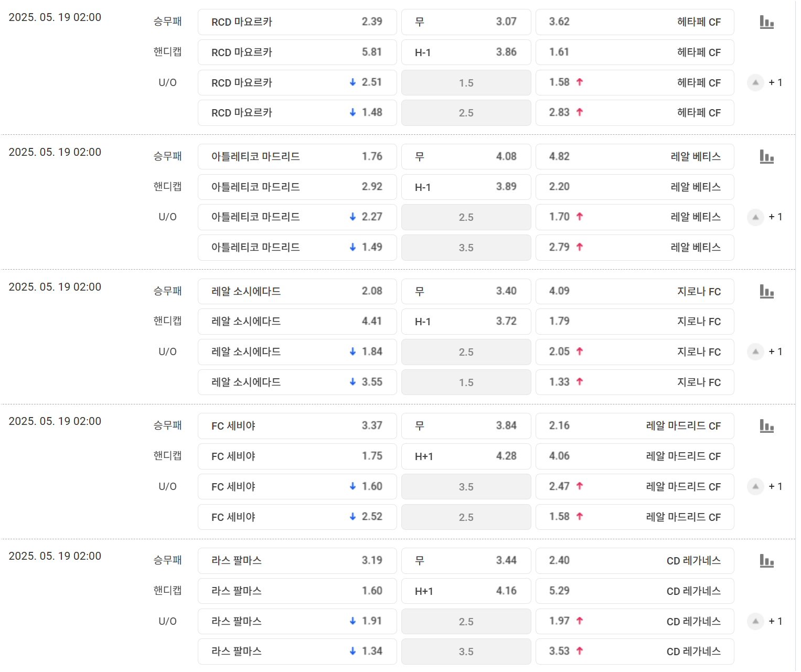Viewport: 801px width, 672px height.
Task: Select 라스 팔마스 handicap odds 1.60
Action: (x=297, y=591)
